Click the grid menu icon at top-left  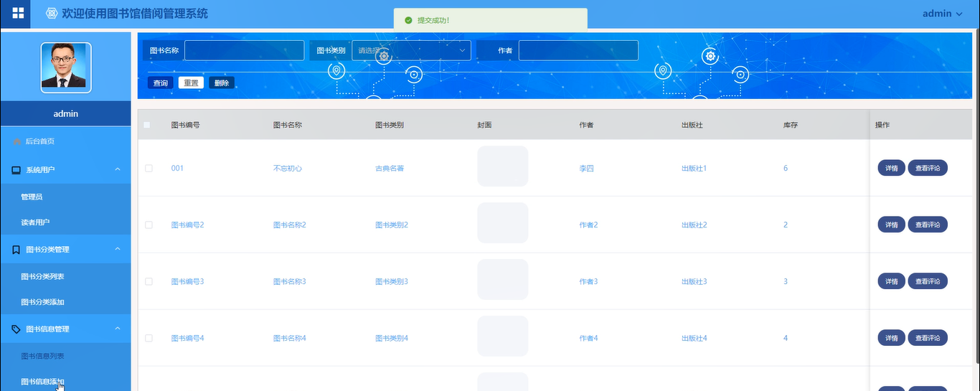point(18,13)
